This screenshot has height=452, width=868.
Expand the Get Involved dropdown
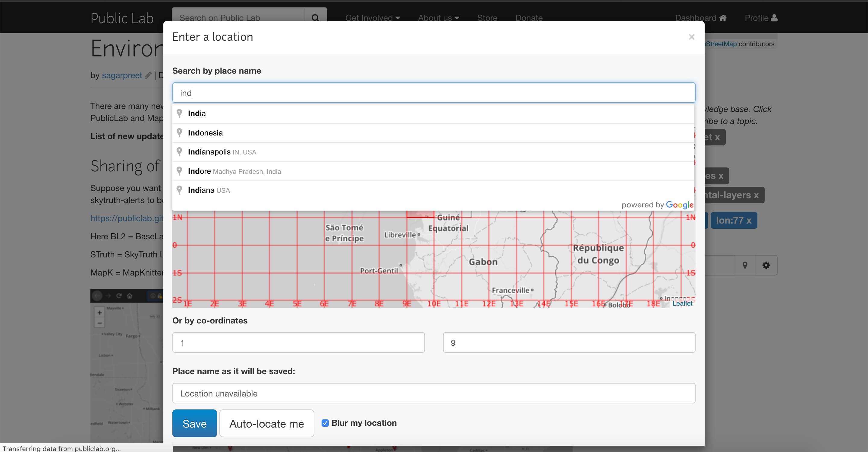pos(372,18)
